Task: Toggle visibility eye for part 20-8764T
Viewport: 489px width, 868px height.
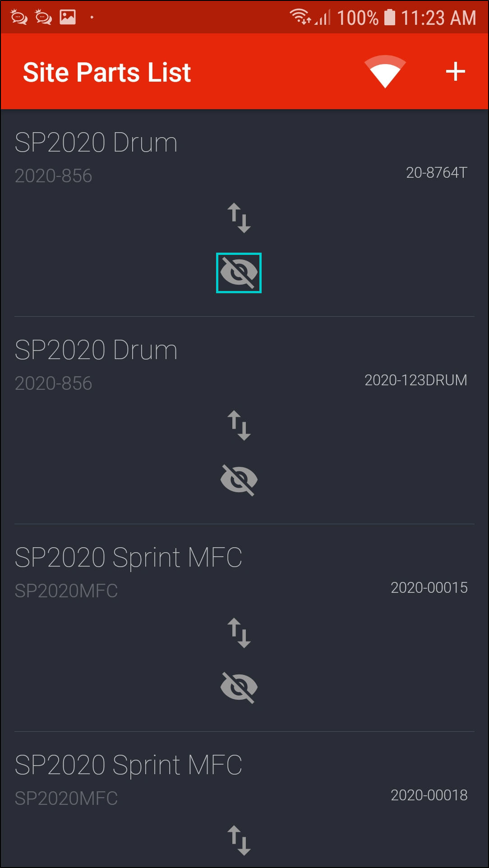Action: (239, 273)
